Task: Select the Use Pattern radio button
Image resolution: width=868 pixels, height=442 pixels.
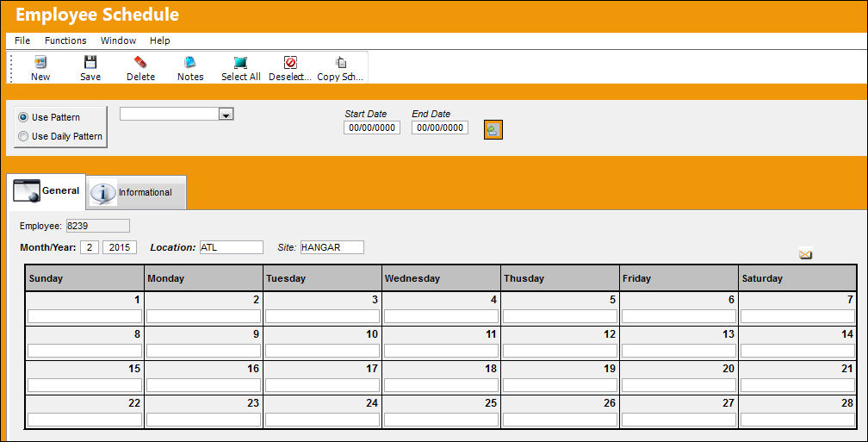Action: point(23,117)
